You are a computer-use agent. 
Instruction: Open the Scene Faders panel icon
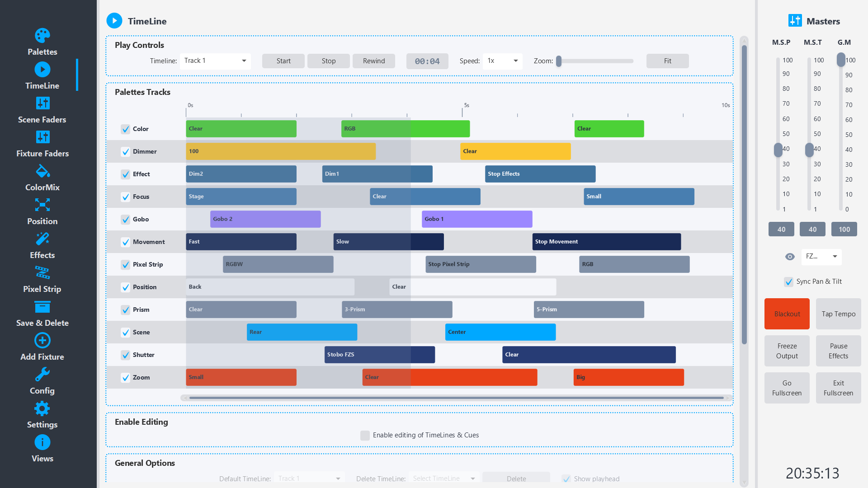click(42, 103)
